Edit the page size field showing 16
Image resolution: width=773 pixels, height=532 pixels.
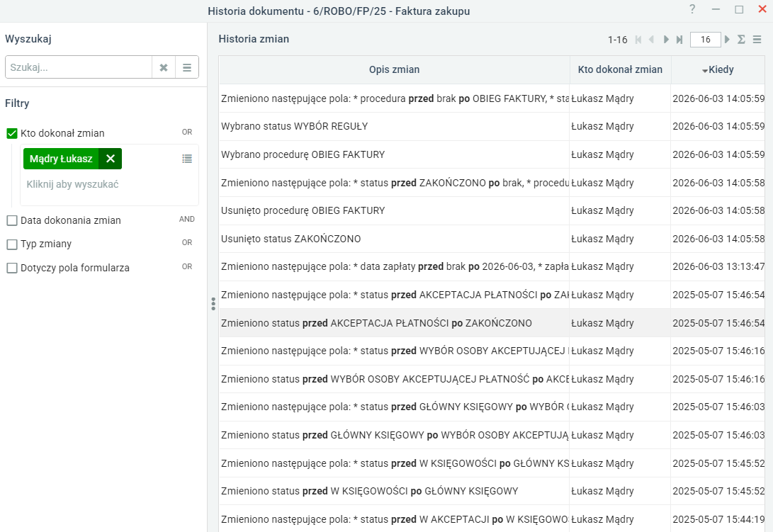tap(706, 40)
